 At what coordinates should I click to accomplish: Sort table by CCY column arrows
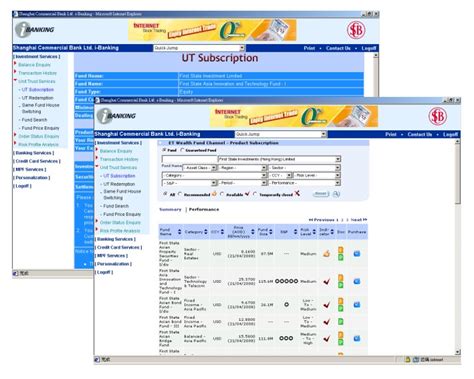click(222, 232)
